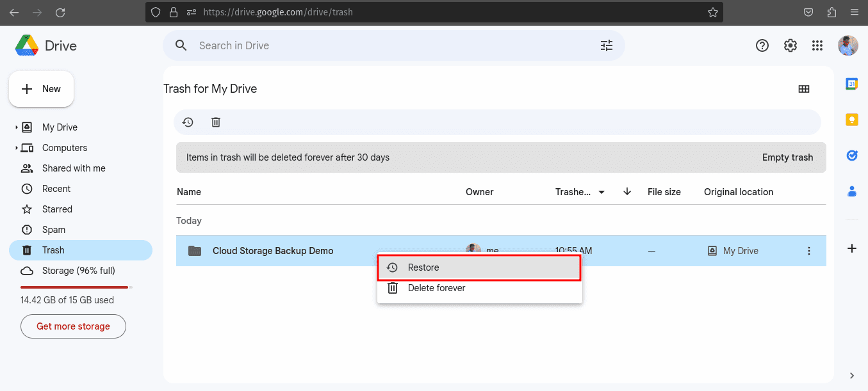The height and width of the screenshot is (391, 868).
Task: Click the New button
Action: click(x=41, y=89)
